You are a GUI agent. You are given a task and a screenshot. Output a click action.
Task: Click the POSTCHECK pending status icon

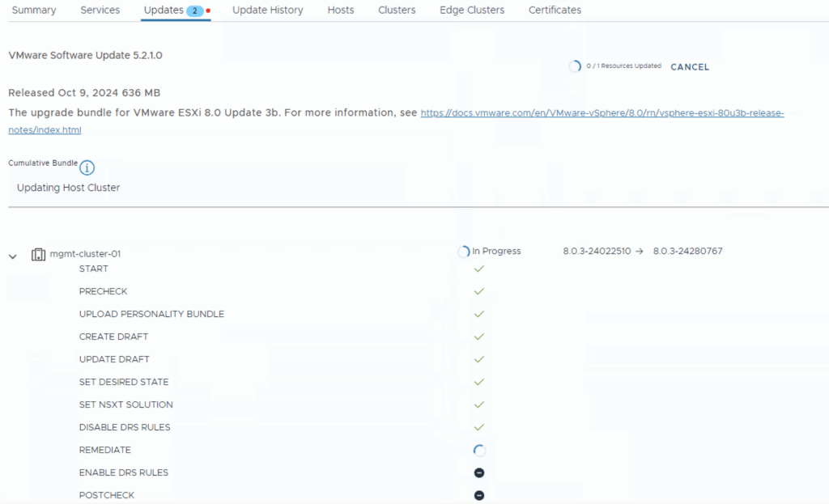[479, 495]
